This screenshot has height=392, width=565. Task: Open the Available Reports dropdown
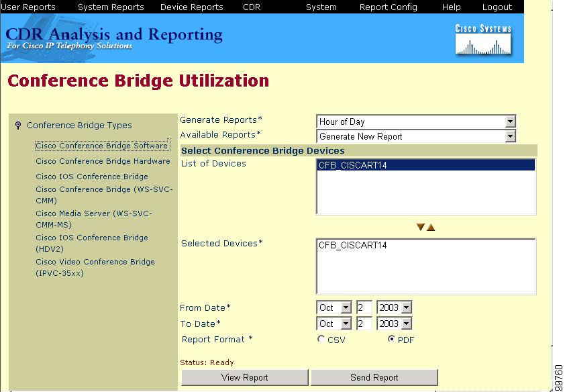[416, 136]
